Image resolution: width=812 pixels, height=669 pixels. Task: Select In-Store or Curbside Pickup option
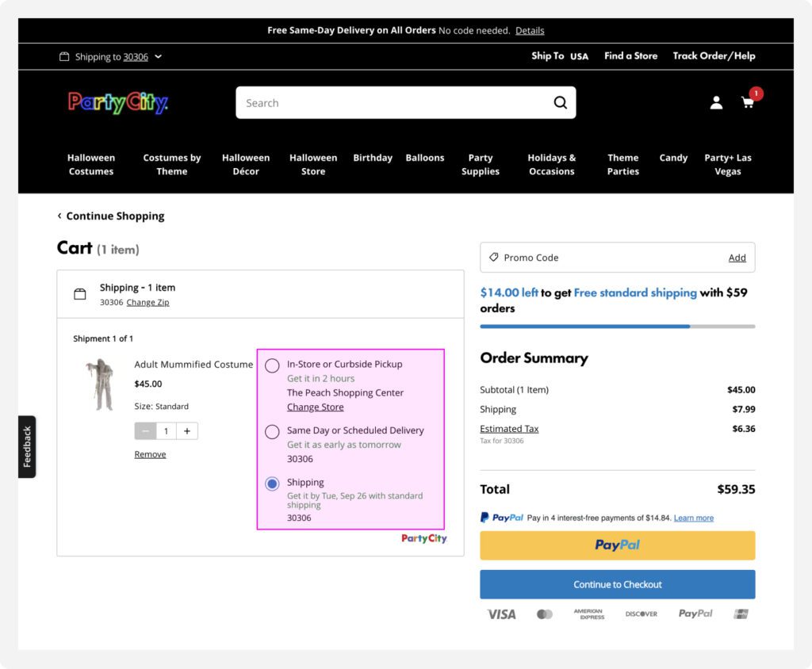point(273,365)
